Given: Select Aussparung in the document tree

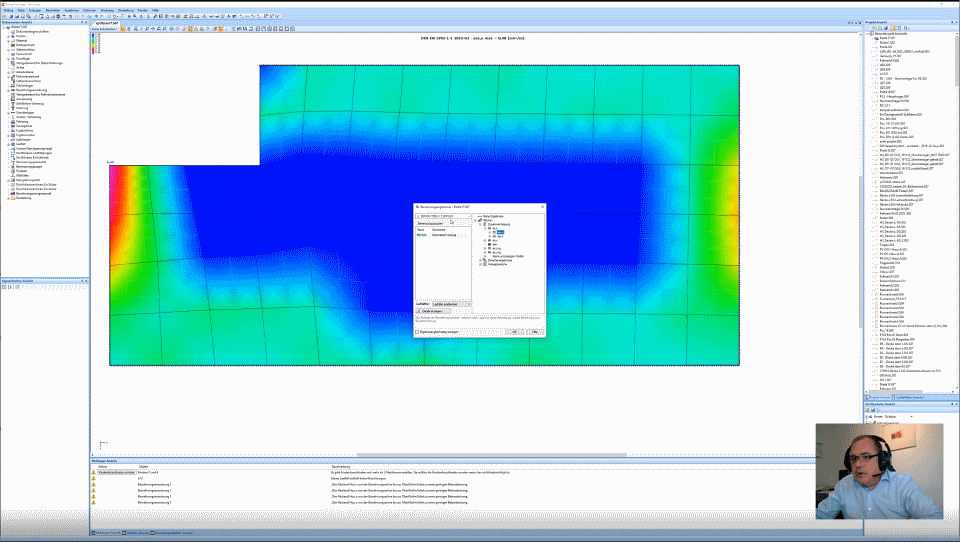Looking at the screenshot, I should pos(24,99).
